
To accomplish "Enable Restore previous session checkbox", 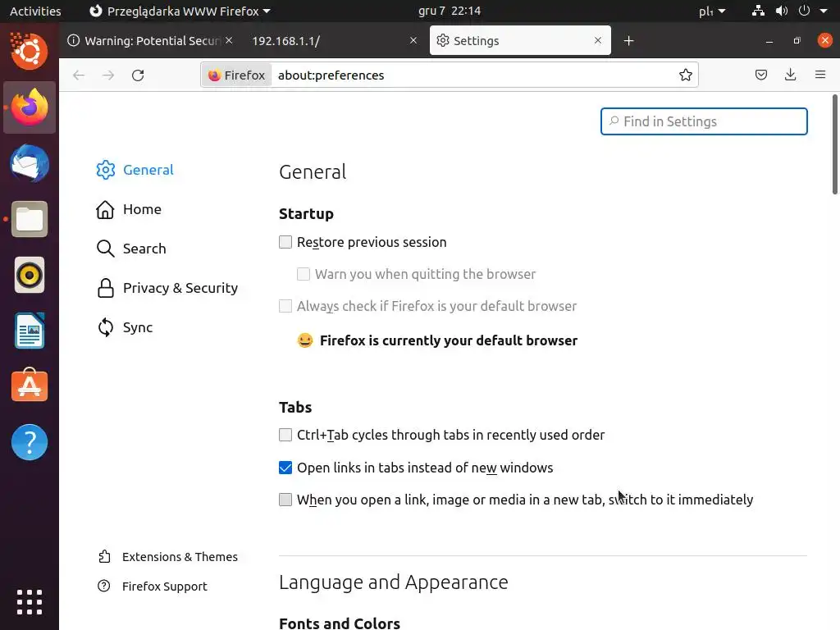I will (x=285, y=242).
